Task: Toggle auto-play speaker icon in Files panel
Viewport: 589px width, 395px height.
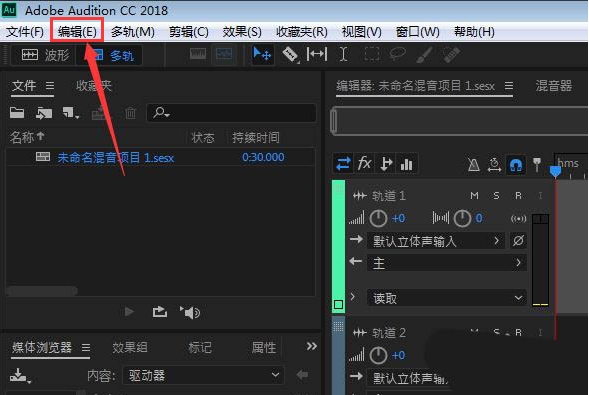Action: [190, 312]
